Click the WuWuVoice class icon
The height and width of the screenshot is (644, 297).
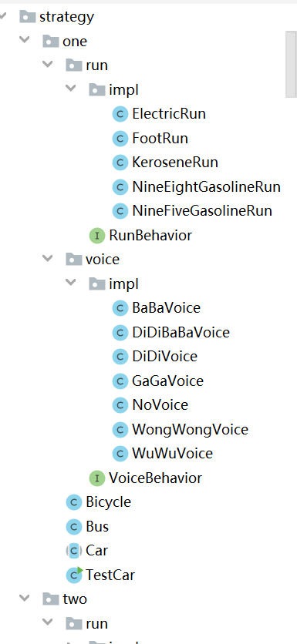pyautogui.click(x=120, y=454)
